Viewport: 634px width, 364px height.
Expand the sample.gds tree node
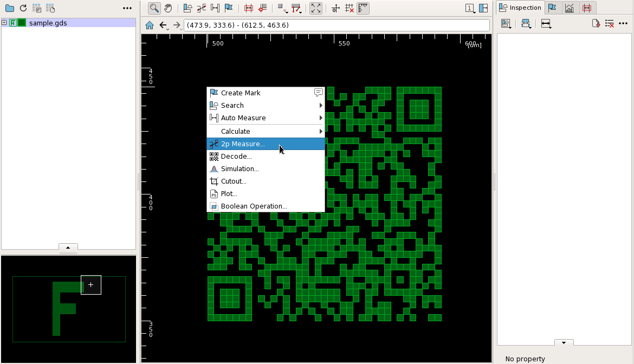pos(4,23)
